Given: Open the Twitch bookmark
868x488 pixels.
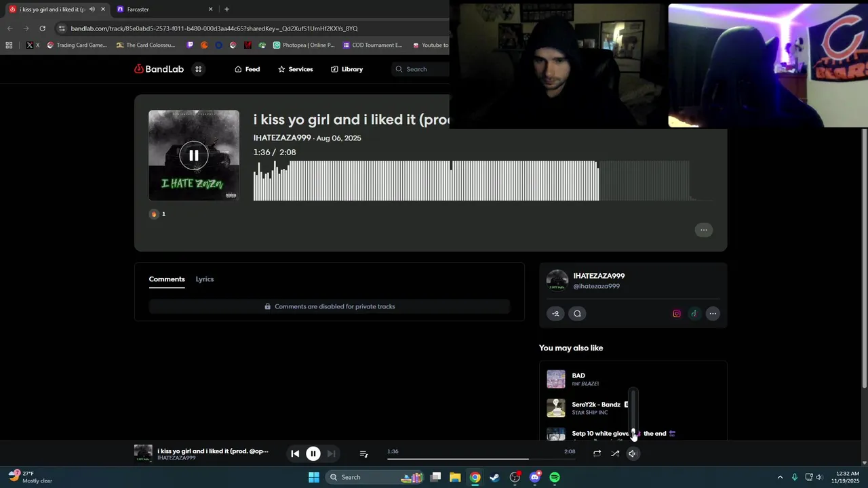Looking at the screenshot, I should click(x=190, y=45).
